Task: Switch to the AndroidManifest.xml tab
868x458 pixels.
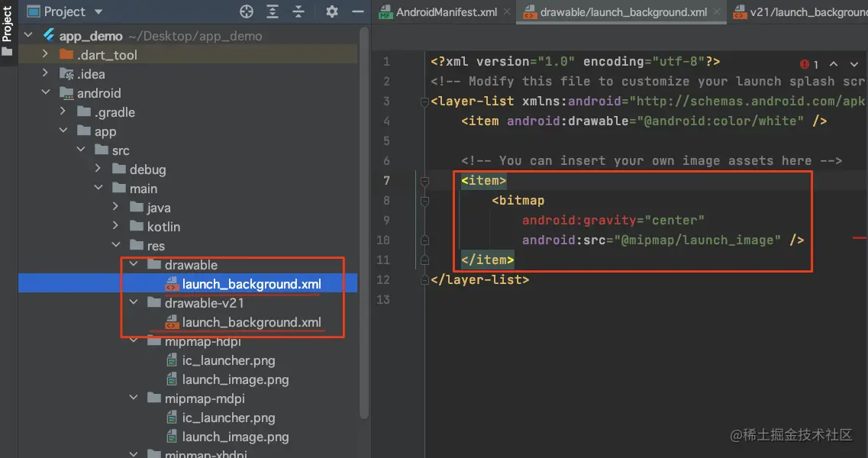Action: click(446, 12)
